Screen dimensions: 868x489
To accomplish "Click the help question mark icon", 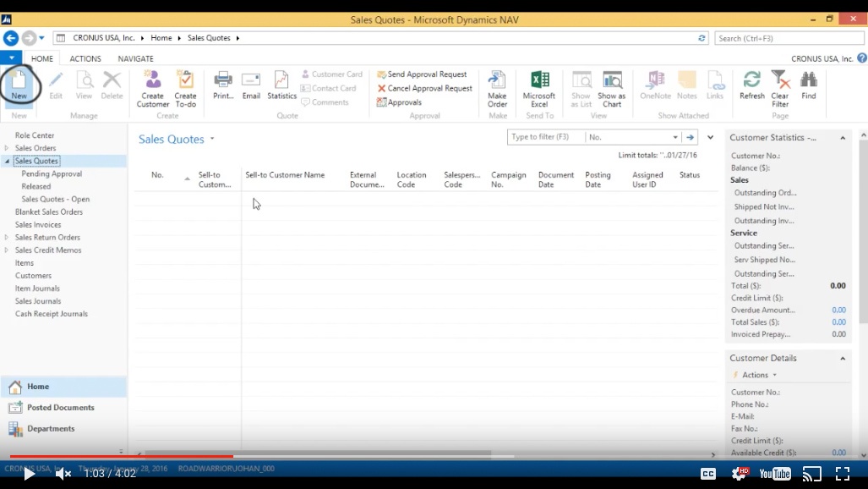I will click(862, 58).
